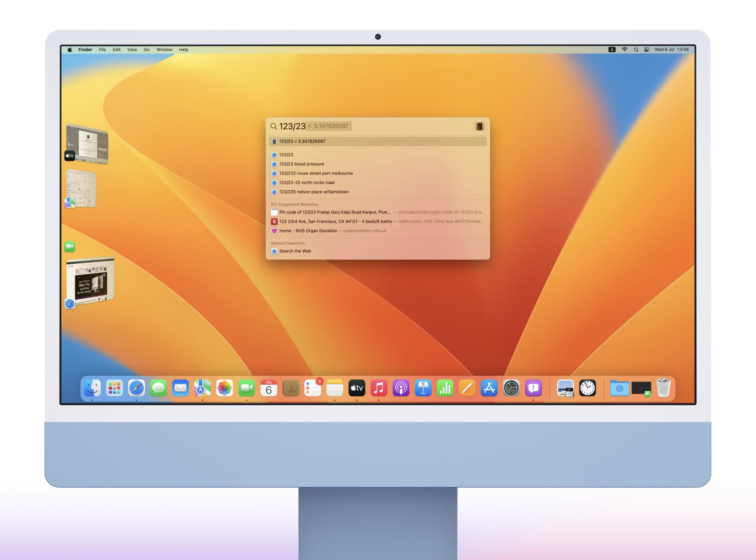This screenshot has width=756, height=560.
Task: Open Safari from the dock
Action: [x=136, y=388]
